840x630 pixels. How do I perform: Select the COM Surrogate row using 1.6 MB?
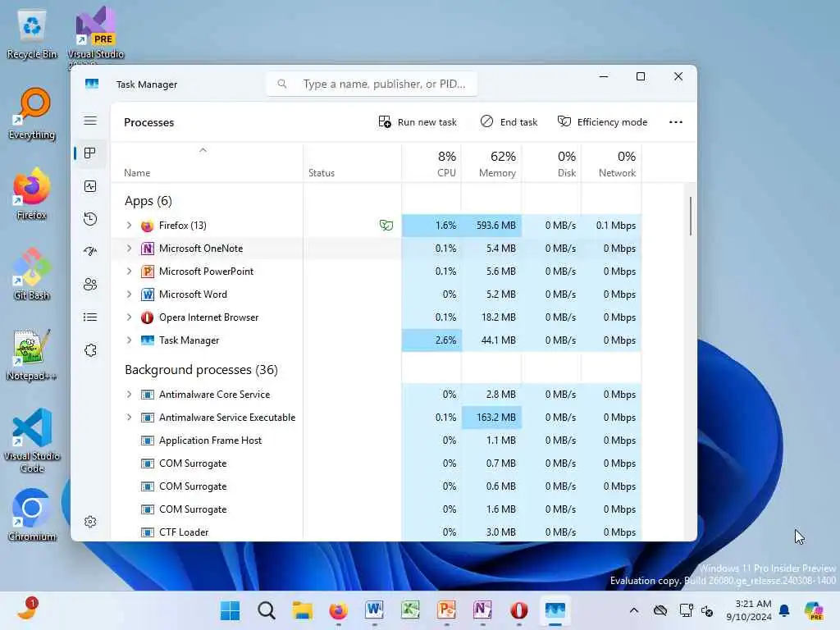(376, 509)
